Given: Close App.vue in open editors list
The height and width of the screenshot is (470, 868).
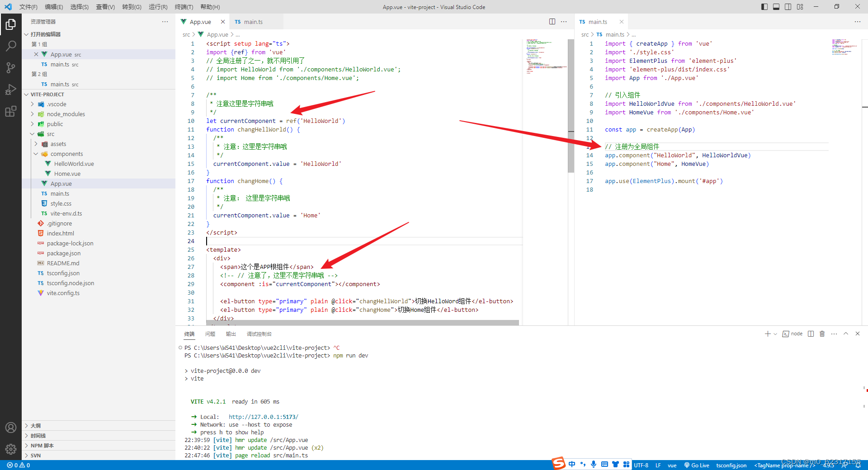Looking at the screenshot, I should pyautogui.click(x=36, y=54).
